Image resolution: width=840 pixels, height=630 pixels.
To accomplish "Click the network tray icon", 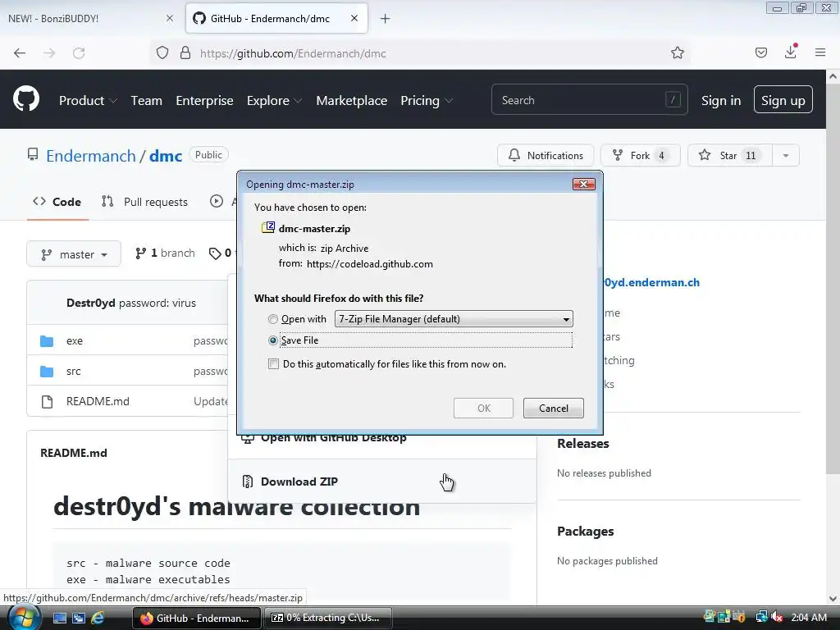I will (x=762, y=618).
